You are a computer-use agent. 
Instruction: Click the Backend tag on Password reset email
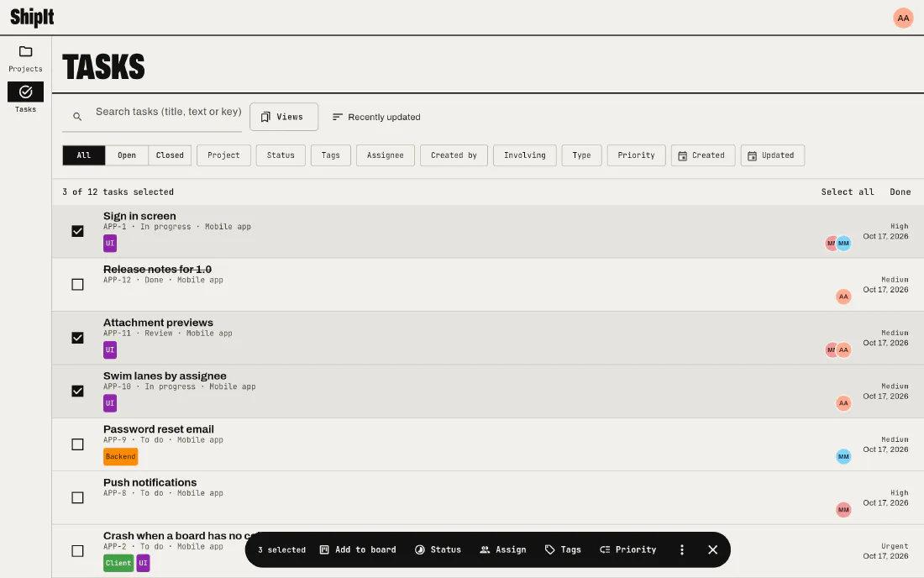point(120,457)
